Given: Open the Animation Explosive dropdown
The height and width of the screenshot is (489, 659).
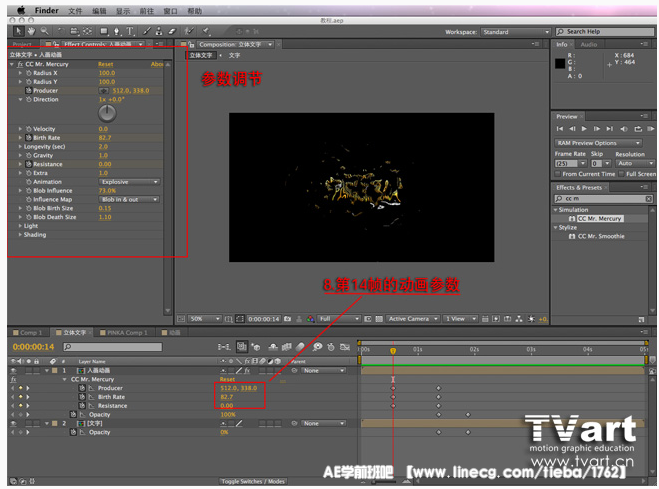Looking at the screenshot, I should 129,182.
